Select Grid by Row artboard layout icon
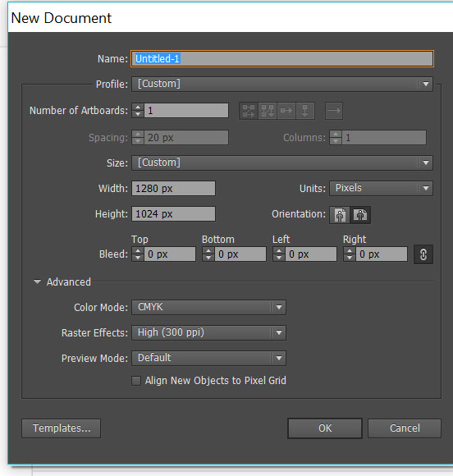The width and height of the screenshot is (453, 476). point(249,111)
